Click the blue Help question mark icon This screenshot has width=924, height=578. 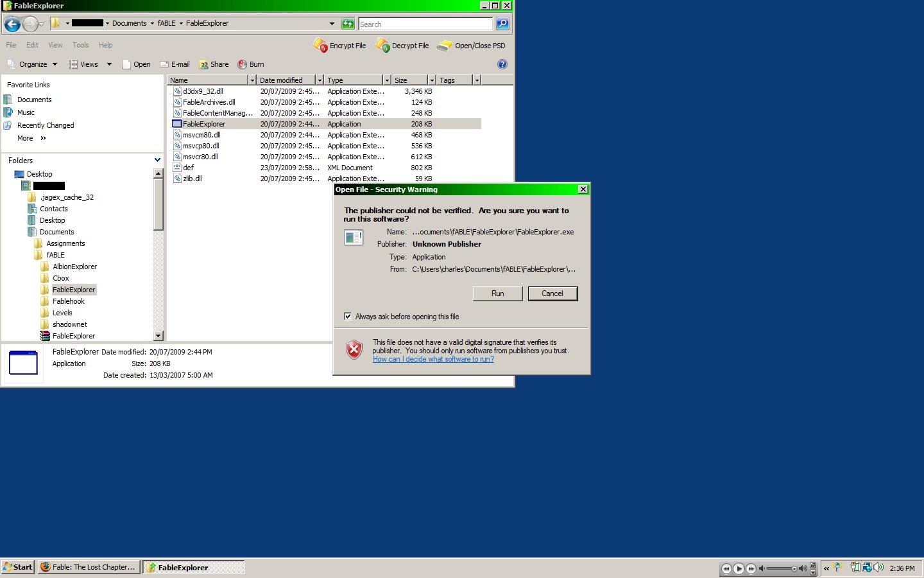pos(502,64)
